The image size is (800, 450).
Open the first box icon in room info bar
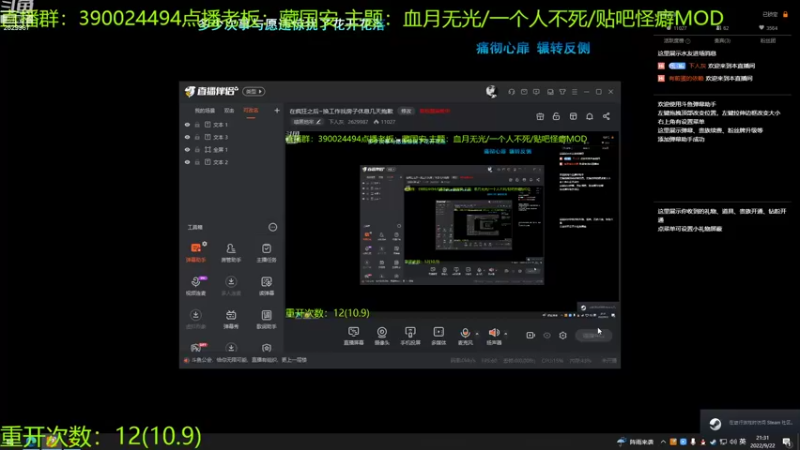click(x=540, y=116)
